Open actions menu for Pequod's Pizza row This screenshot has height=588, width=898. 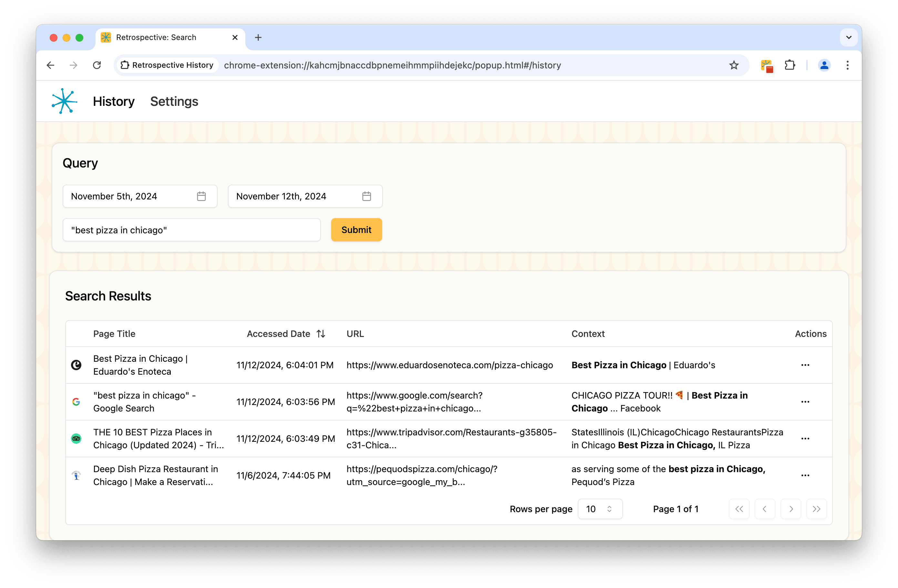805,476
